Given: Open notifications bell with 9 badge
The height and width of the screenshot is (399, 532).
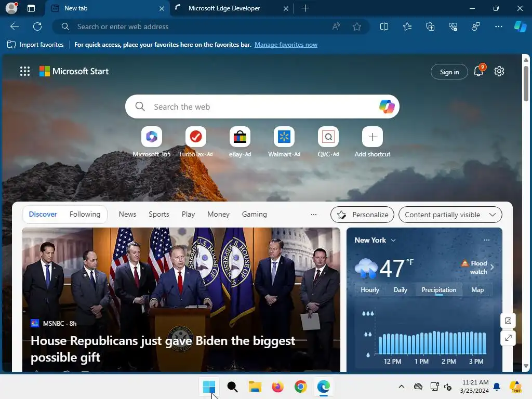Looking at the screenshot, I should (x=478, y=71).
